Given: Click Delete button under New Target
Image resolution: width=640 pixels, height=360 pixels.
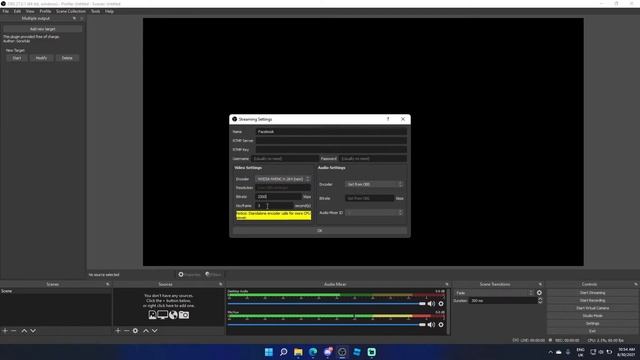Looking at the screenshot, I should click(x=67, y=58).
